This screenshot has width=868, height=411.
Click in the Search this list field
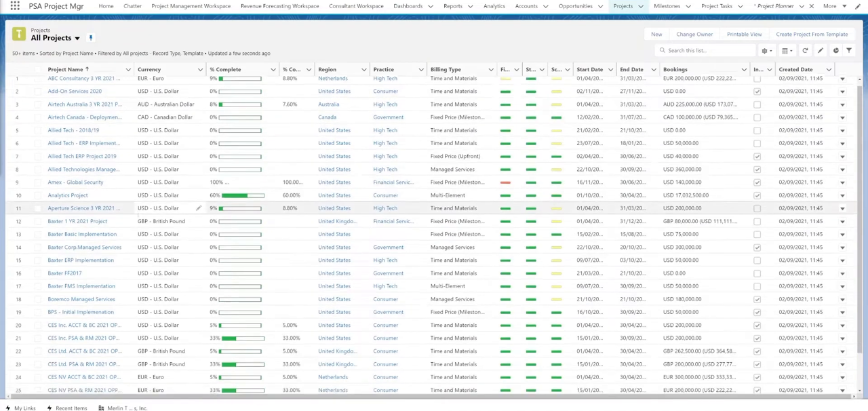[707, 51]
